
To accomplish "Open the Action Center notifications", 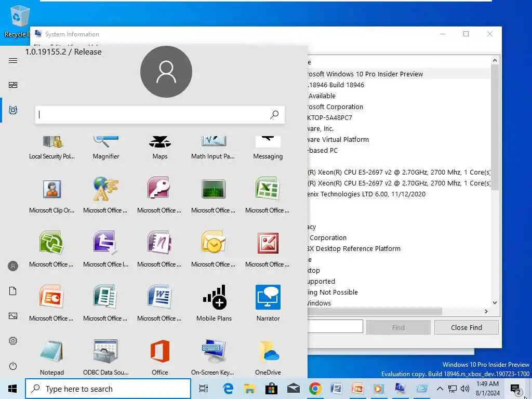I will (x=515, y=389).
